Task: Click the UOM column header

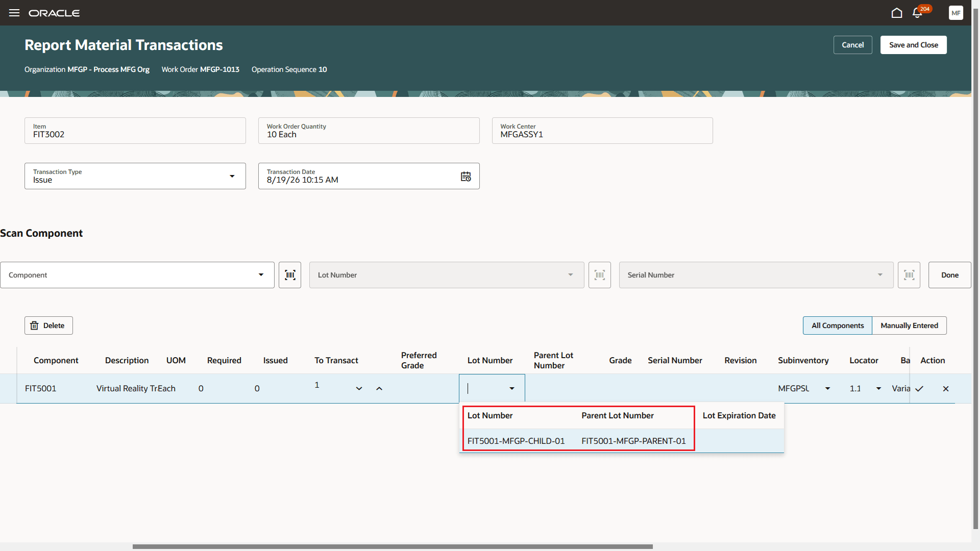Action: click(x=176, y=361)
